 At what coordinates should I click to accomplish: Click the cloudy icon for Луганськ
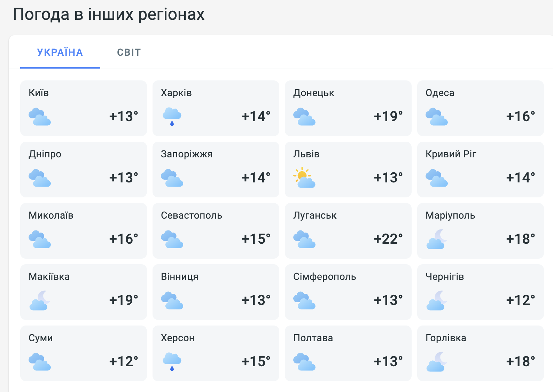(x=304, y=239)
